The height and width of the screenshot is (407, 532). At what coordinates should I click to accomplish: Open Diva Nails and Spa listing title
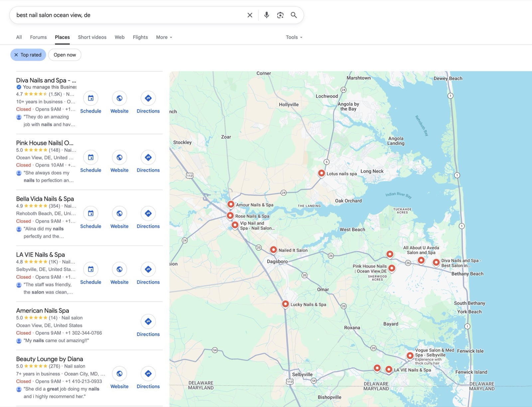tap(46, 80)
